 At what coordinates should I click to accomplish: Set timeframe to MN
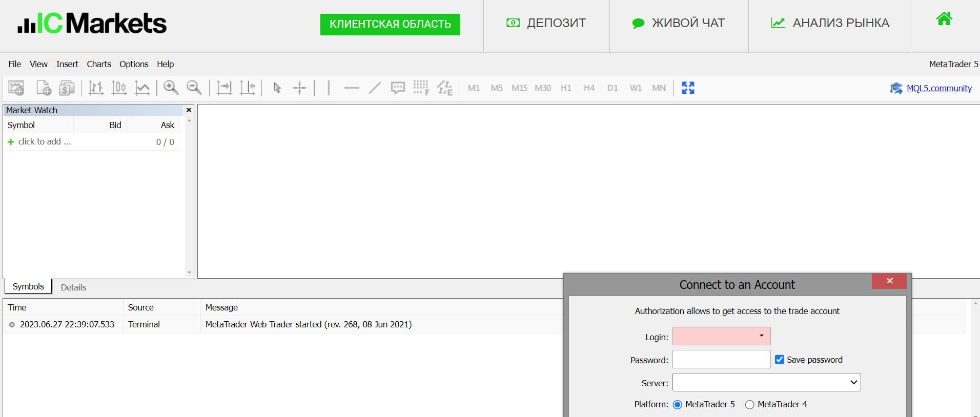(x=659, y=88)
